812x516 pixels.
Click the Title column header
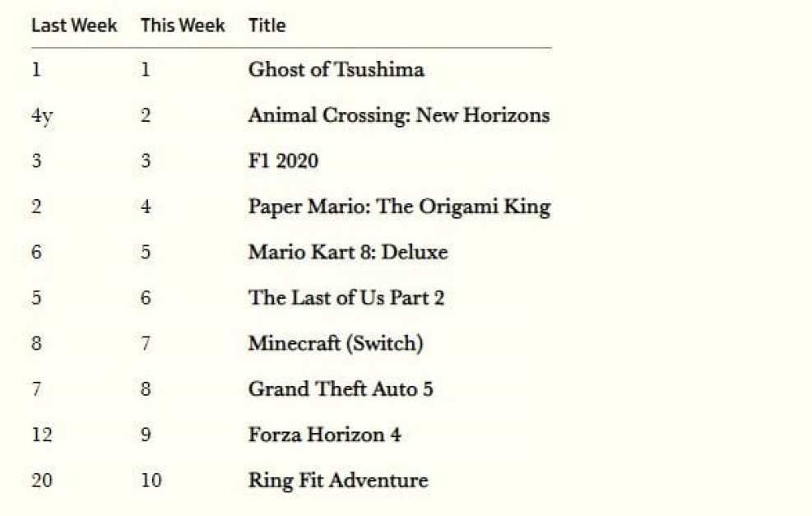[267, 26]
